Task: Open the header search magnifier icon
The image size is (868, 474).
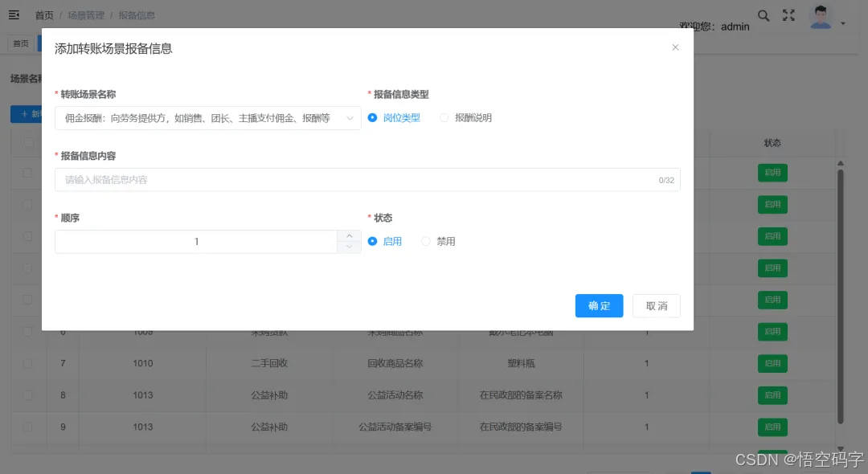Action: coord(764,15)
